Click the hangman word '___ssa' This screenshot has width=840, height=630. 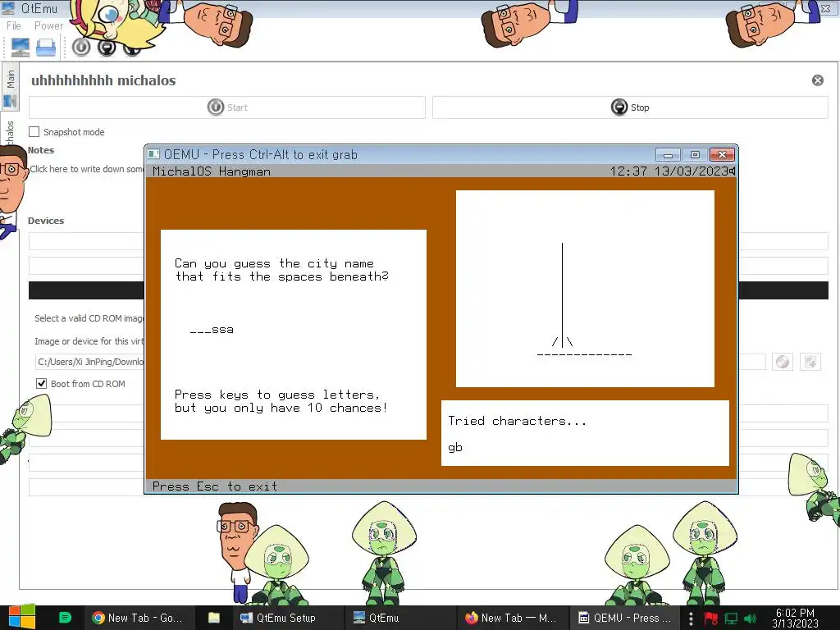[x=212, y=330]
